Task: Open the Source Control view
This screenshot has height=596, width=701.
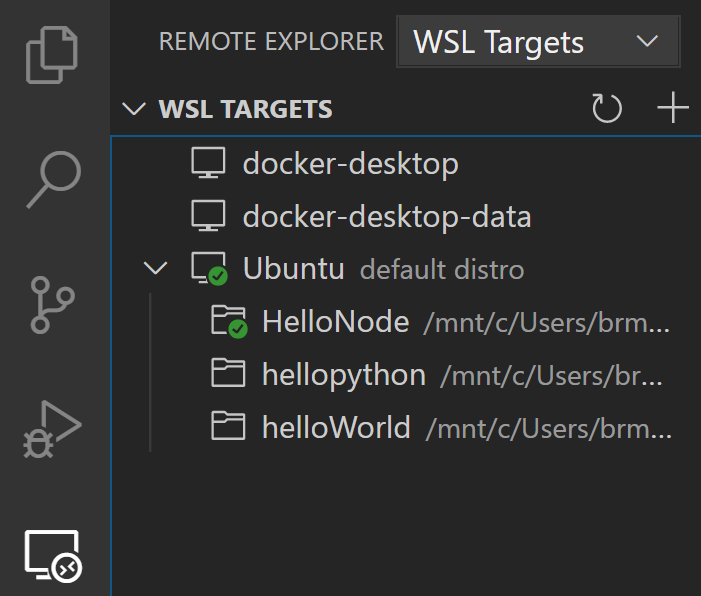Action: (53, 305)
